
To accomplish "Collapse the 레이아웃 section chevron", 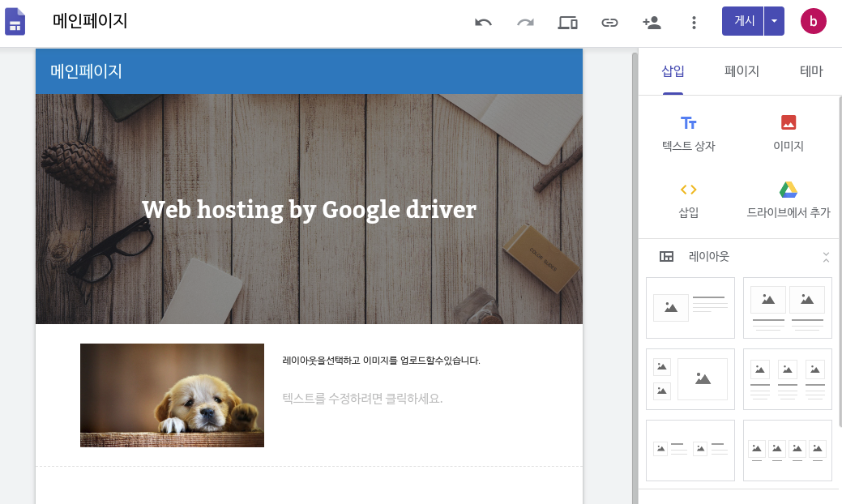I will [x=826, y=257].
